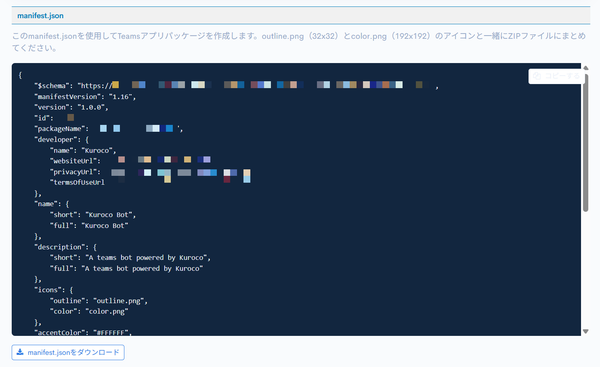600x367 pixels.
Task: Click the "color": "color.png" line
Action: 89,311
